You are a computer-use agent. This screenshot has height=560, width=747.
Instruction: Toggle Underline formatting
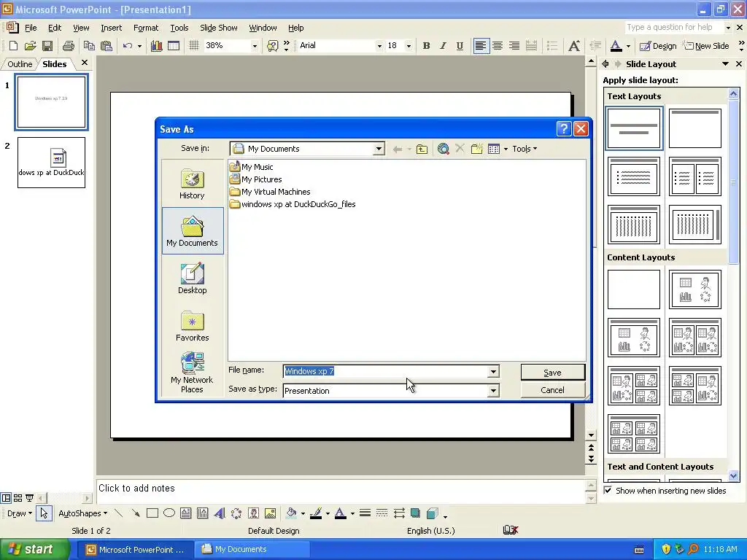point(460,46)
